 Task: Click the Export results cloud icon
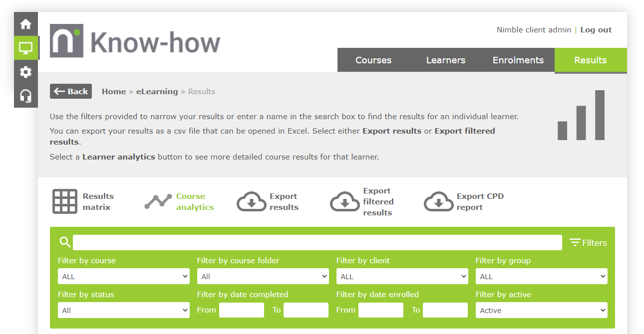[251, 201]
